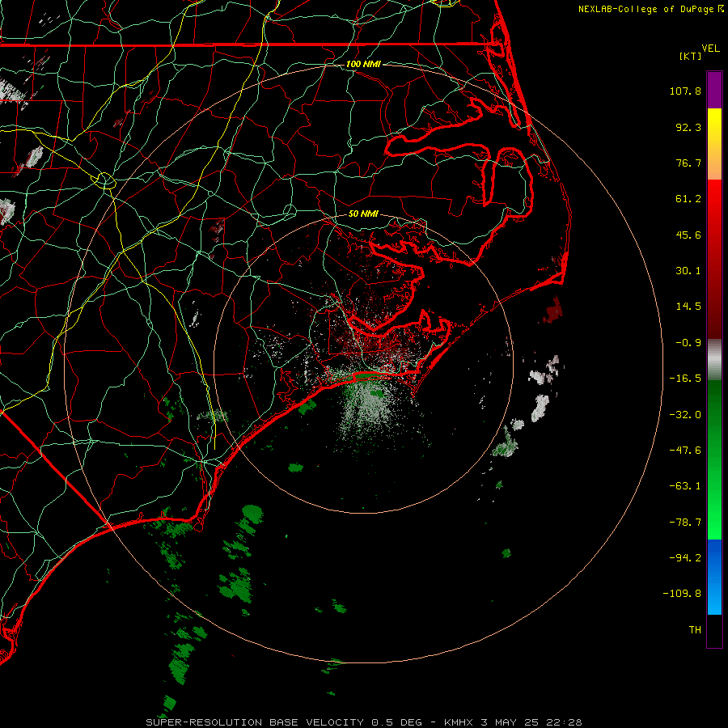The height and width of the screenshot is (728, 728).
Task: Pick the green segment of velocity scale
Action: 714,459
